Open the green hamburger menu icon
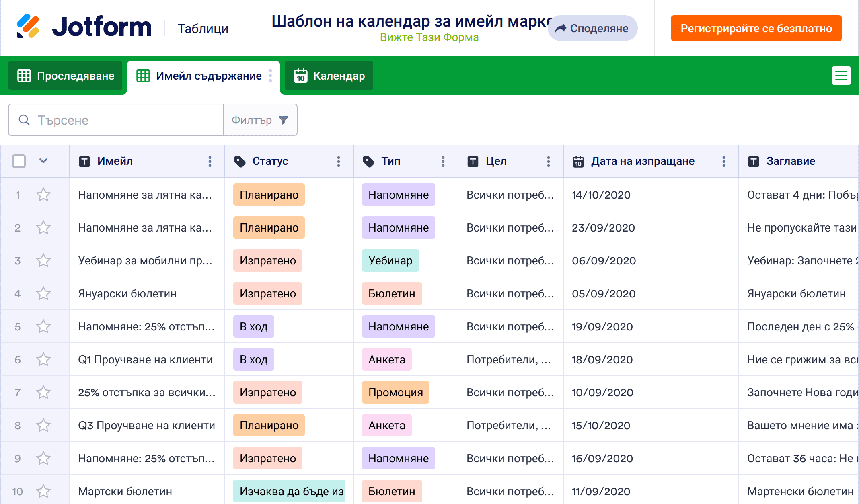The width and height of the screenshot is (859, 504). (x=841, y=76)
